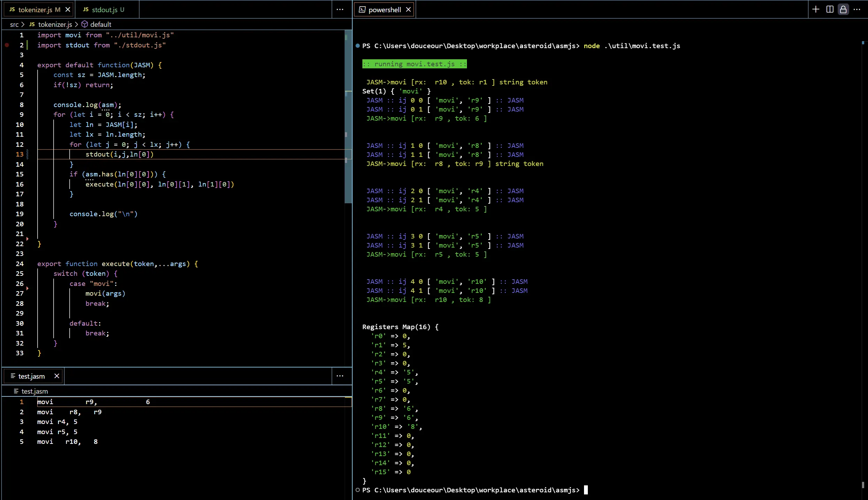
Task: Click the terminal prompt input cursor
Action: 586,490
